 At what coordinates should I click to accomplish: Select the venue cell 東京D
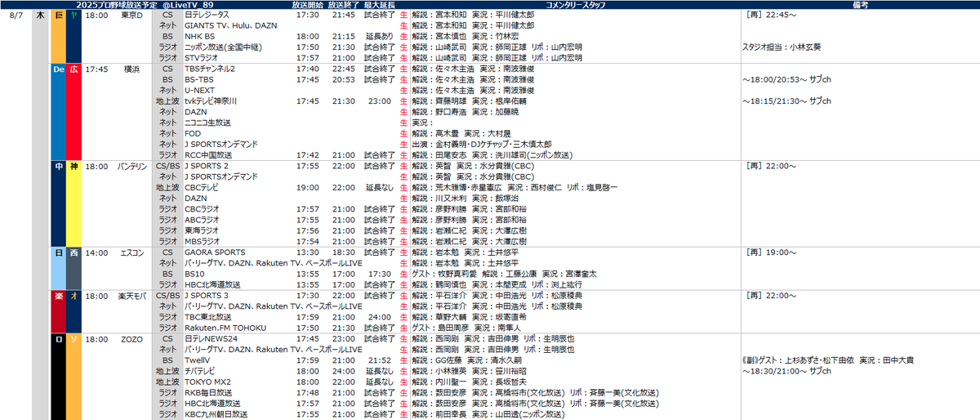tap(131, 15)
